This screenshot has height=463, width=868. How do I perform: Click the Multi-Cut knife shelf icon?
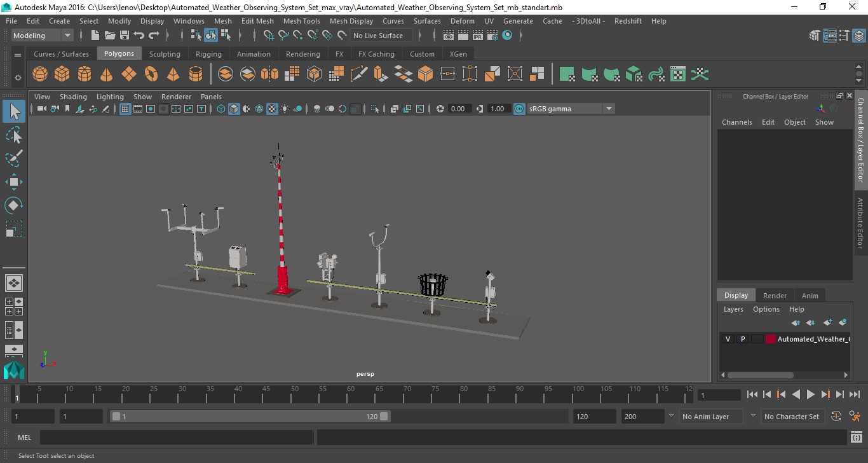click(x=359, y=74)
